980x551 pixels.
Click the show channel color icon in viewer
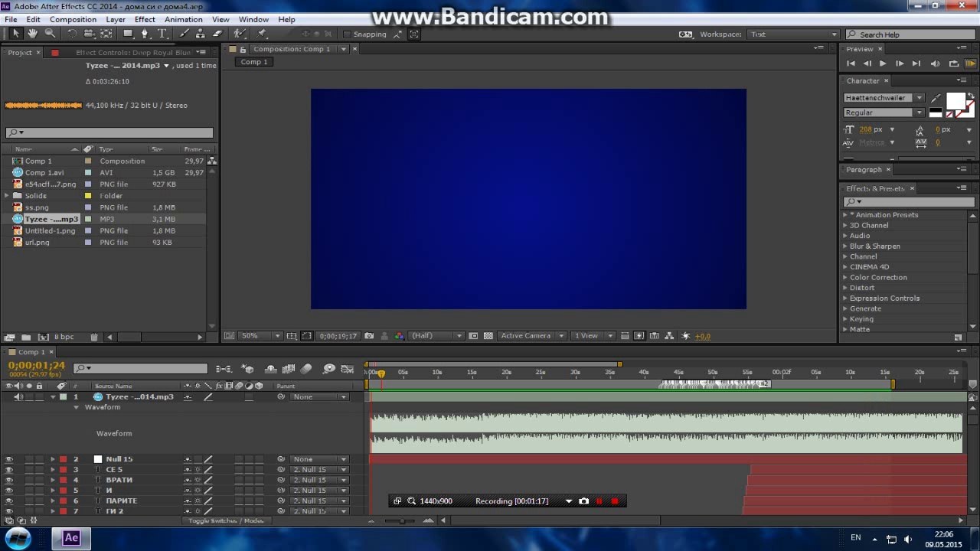coord(399,336)
